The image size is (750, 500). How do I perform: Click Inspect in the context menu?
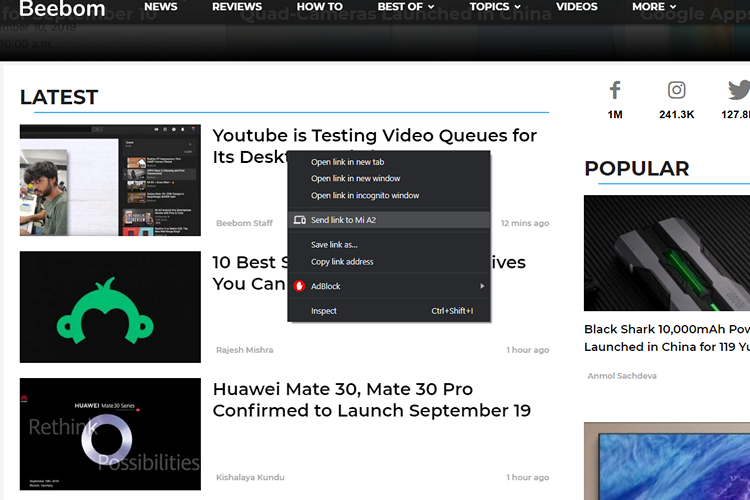coord(324,311)
